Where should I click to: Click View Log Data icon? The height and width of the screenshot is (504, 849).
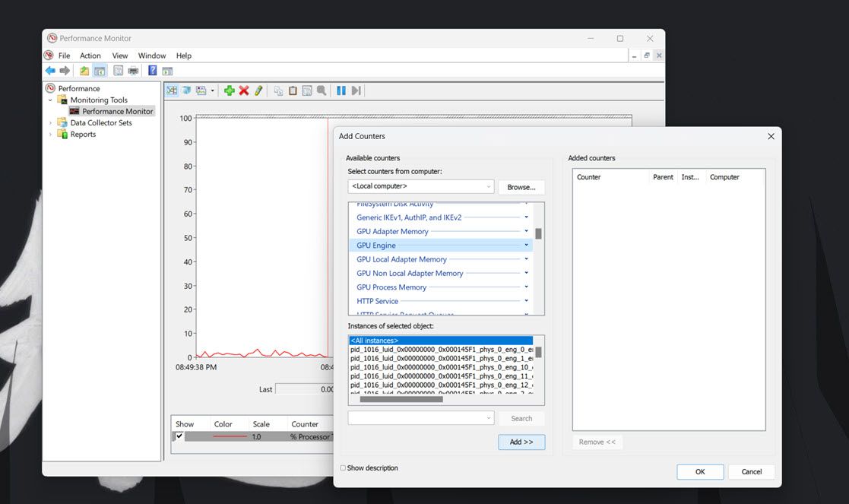(186, 90)
